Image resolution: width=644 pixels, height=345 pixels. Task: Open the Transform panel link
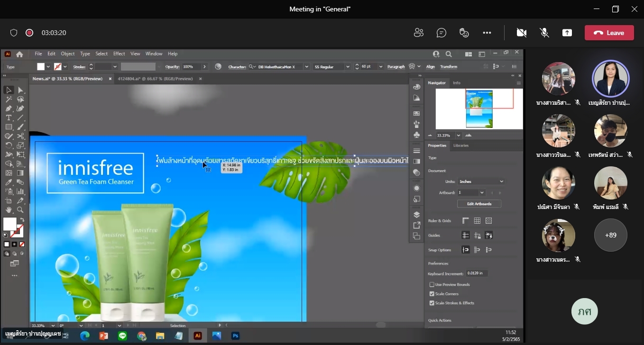449,67
